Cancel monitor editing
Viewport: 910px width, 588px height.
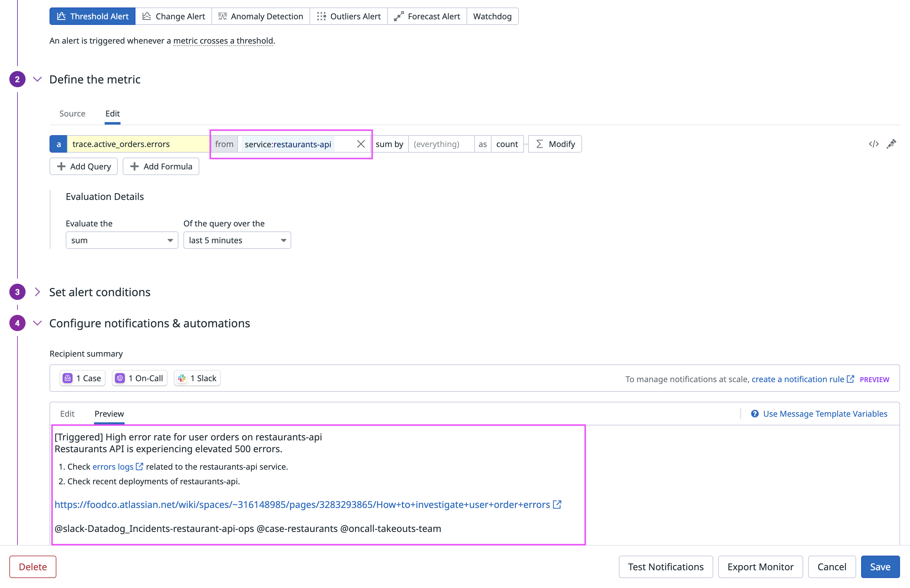tap(832, 567)
